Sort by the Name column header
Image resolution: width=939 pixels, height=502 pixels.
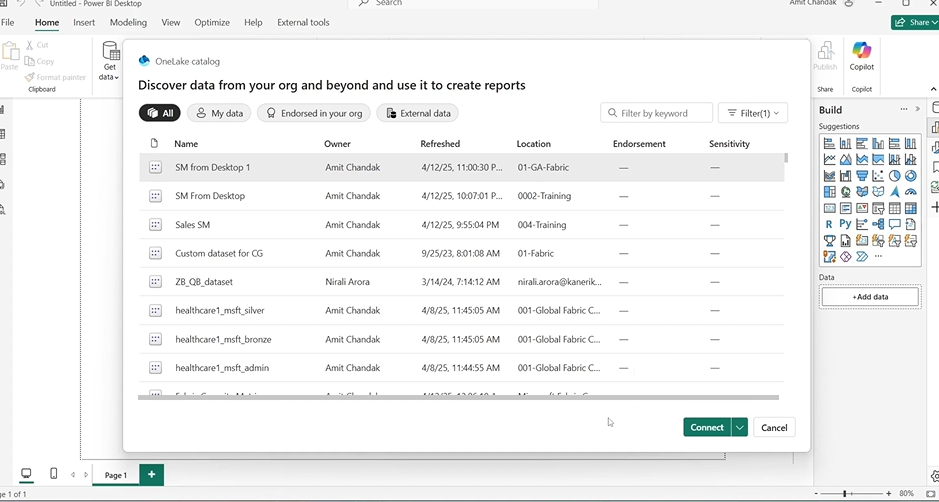point(186,144)
